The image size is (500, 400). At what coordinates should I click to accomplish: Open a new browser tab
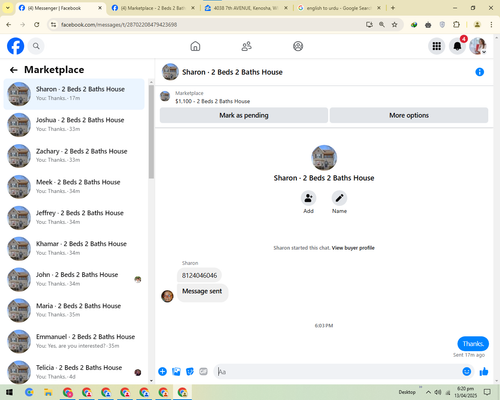pyautogui.click(x=393, y=8)
